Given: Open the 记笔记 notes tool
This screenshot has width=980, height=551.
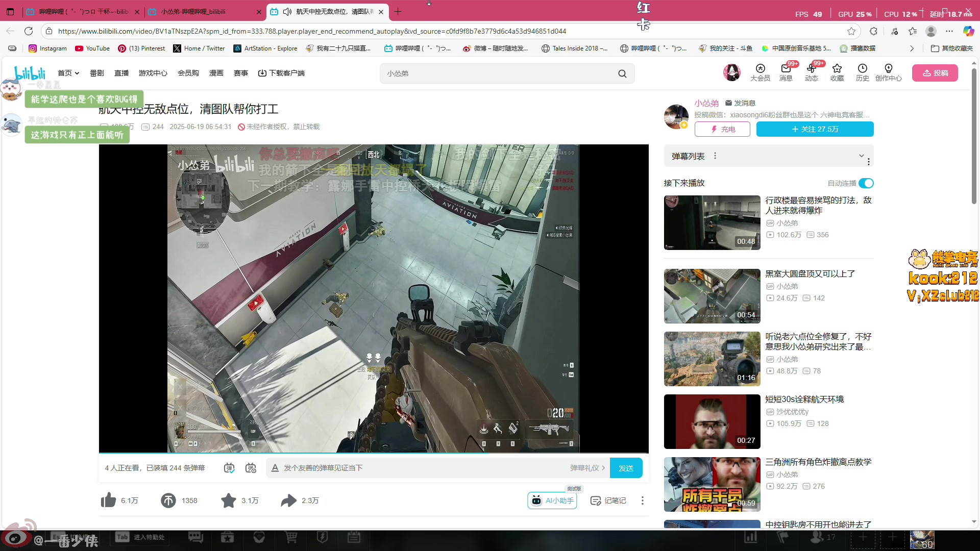Looking at the screenshot, I should tap(608, 500).
